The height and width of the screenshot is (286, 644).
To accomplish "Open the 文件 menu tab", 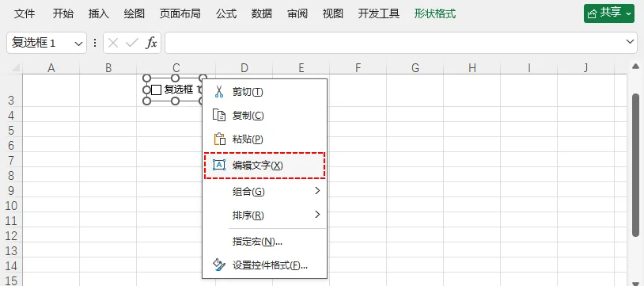I will [x=25, y=13].
